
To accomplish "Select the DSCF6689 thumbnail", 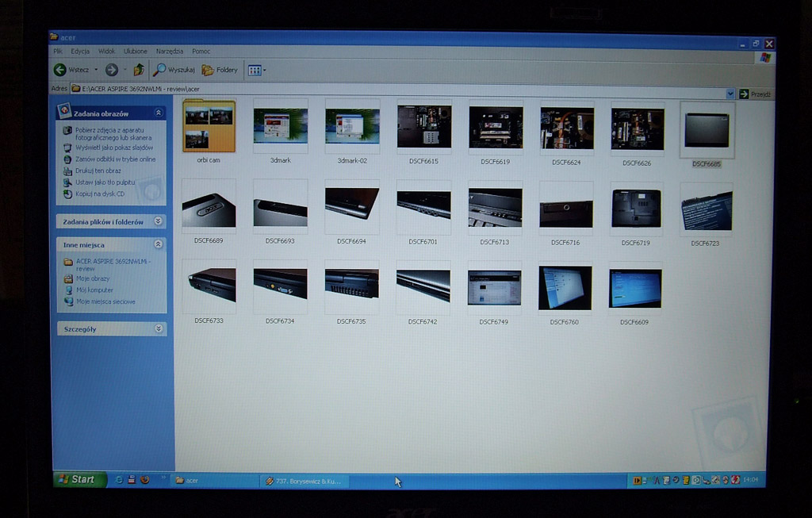I will pos(209,207).
